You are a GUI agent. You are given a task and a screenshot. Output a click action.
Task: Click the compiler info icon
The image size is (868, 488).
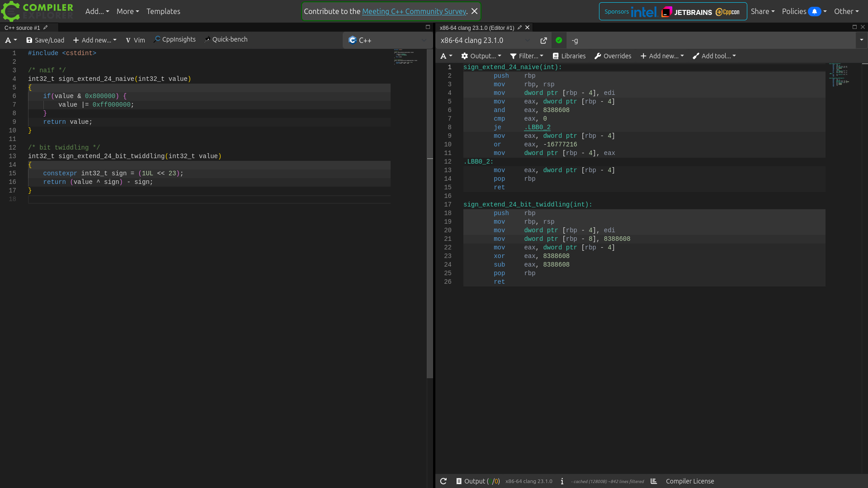(562, 481)
